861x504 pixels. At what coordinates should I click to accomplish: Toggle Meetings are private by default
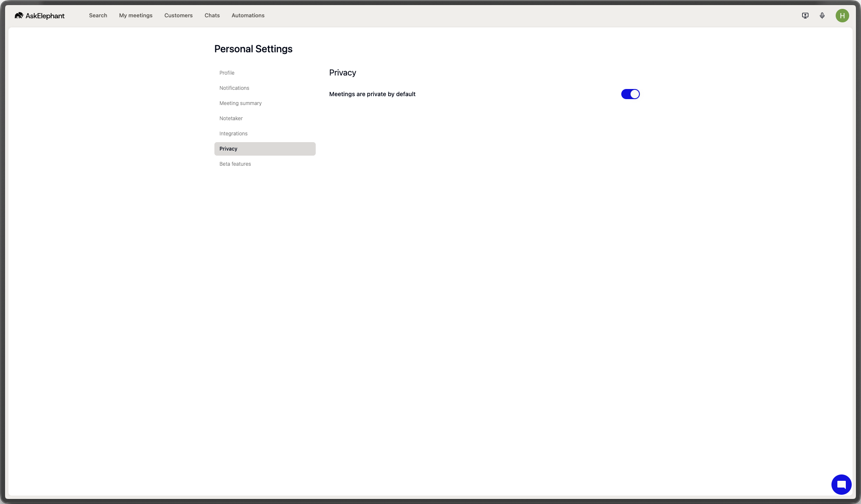630,94
